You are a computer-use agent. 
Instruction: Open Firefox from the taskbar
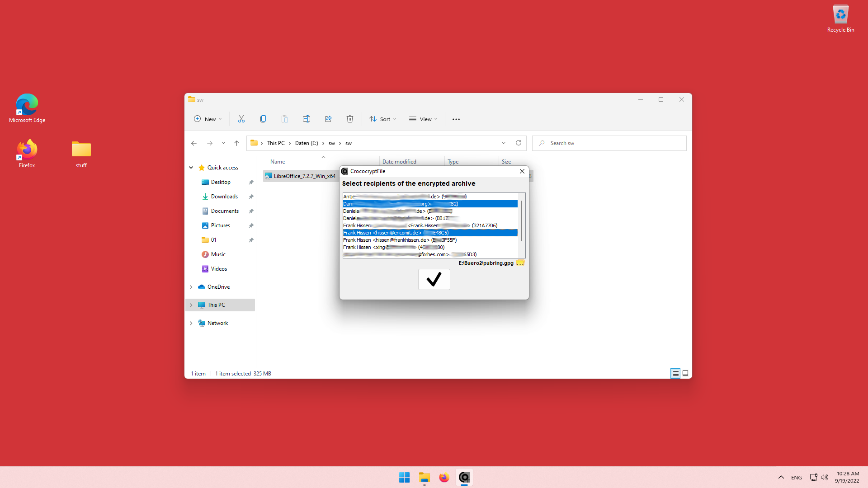[444, 477]
